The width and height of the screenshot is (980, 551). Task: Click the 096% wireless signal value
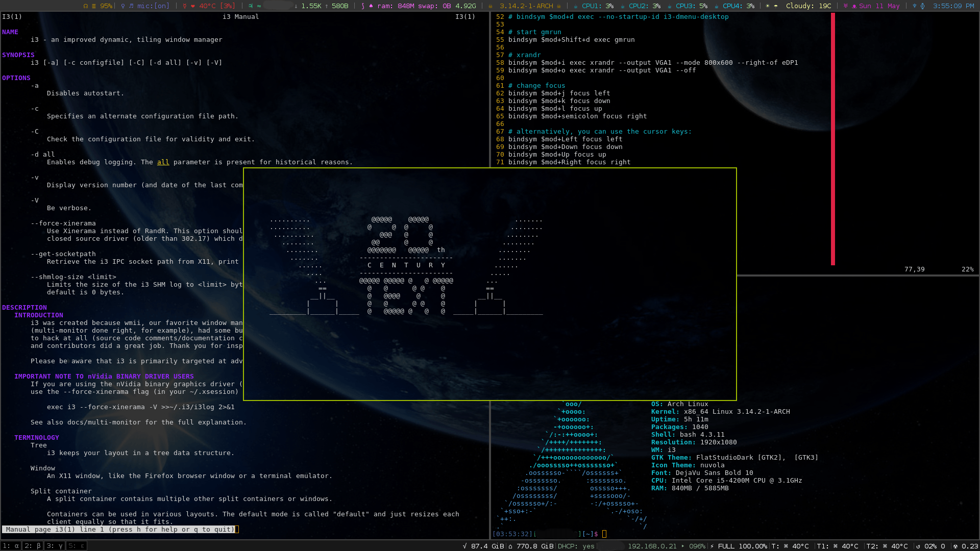click(x=697, y=546)
